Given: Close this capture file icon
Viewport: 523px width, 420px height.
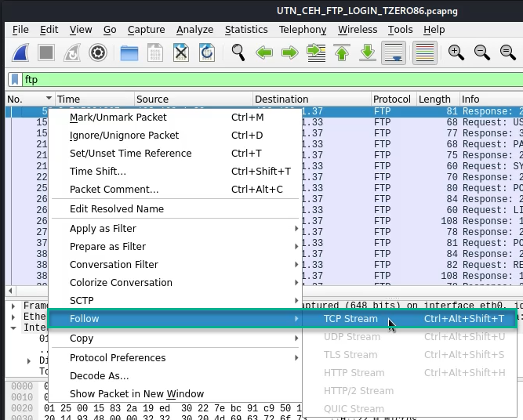Looking at the screenshot, I should (x=181, y=52).
